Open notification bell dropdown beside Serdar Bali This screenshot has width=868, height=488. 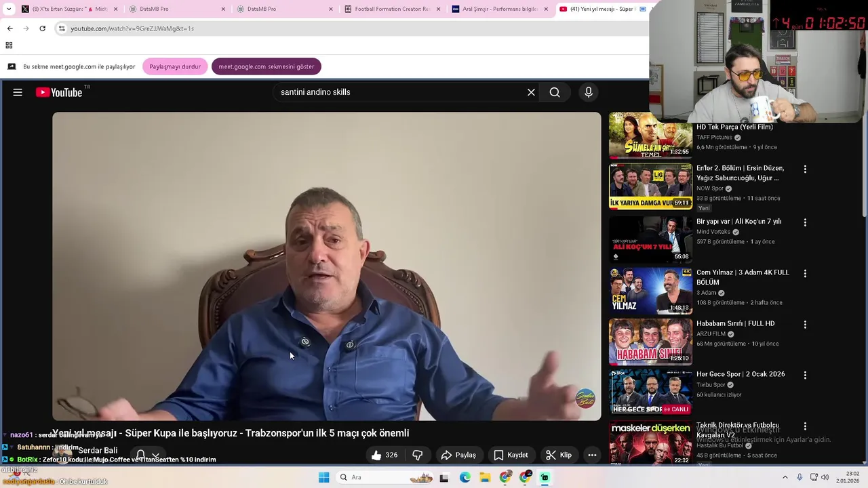pos(148,455)
